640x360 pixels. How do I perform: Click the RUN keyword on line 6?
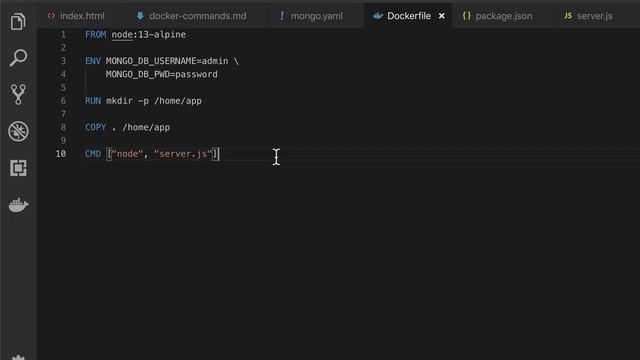(x=93, y=101)
